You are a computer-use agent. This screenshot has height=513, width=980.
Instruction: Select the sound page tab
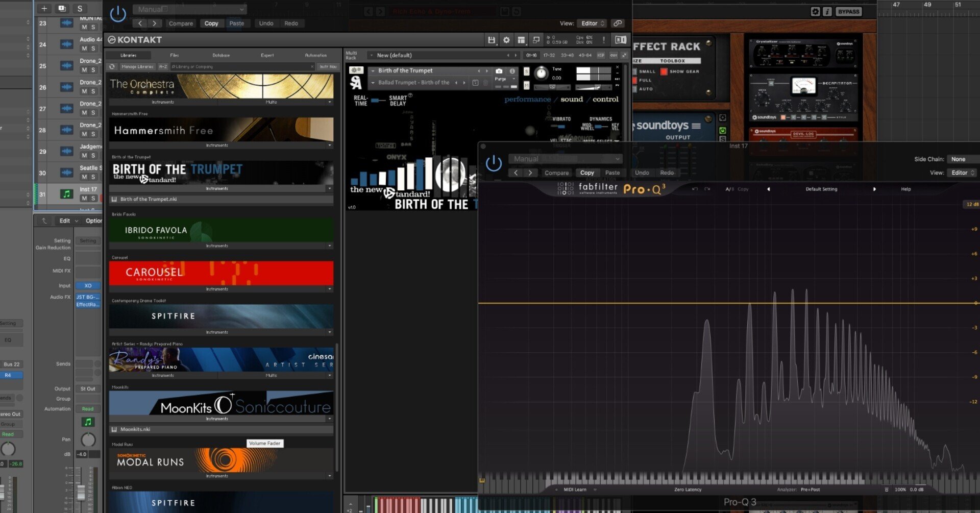[x=572, y=100]
